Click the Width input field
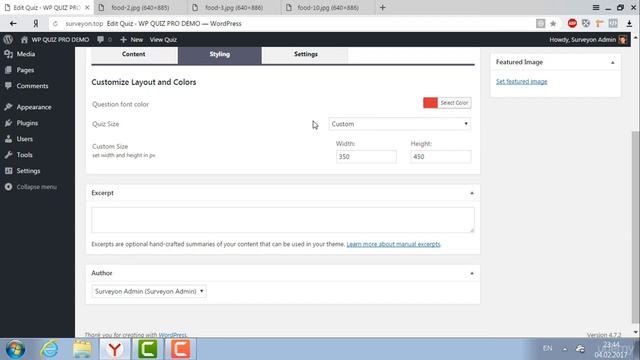The width and height of the screenshot is (640, 360). tap(366, 157)
